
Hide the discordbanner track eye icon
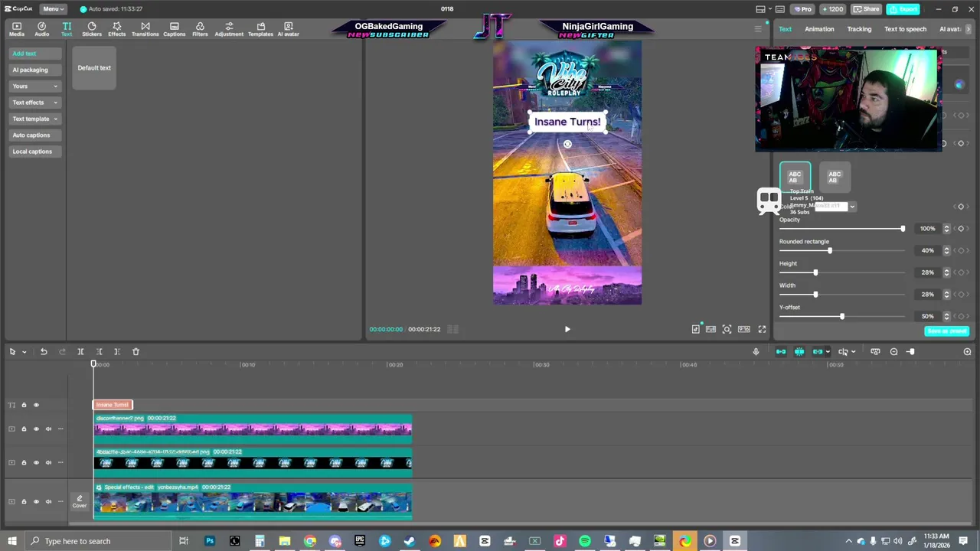click(36, 429)
